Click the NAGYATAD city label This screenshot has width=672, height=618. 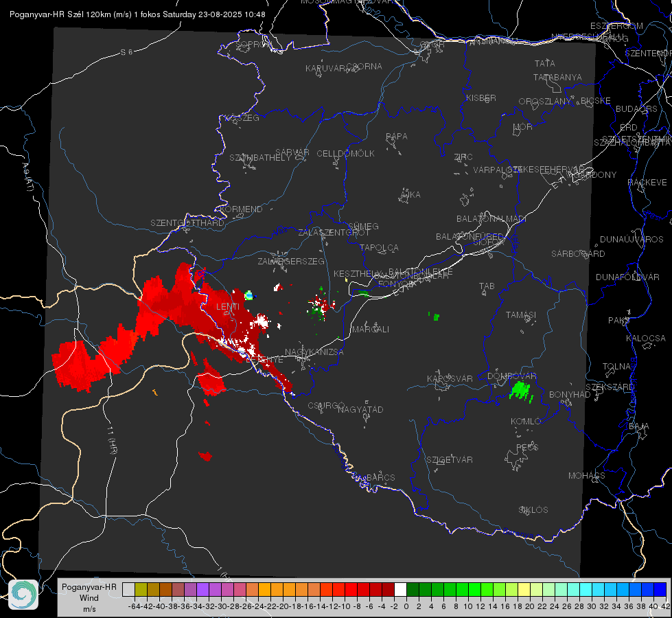tap(360, 410)
